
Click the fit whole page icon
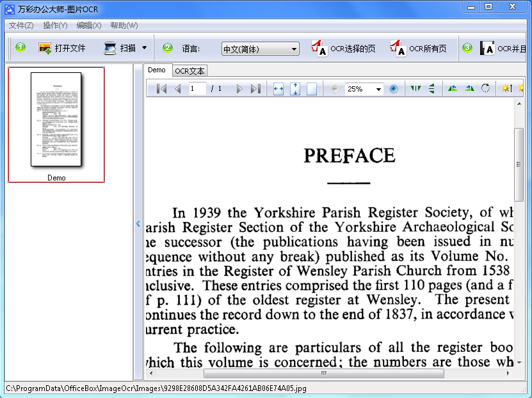pos(312,89)
